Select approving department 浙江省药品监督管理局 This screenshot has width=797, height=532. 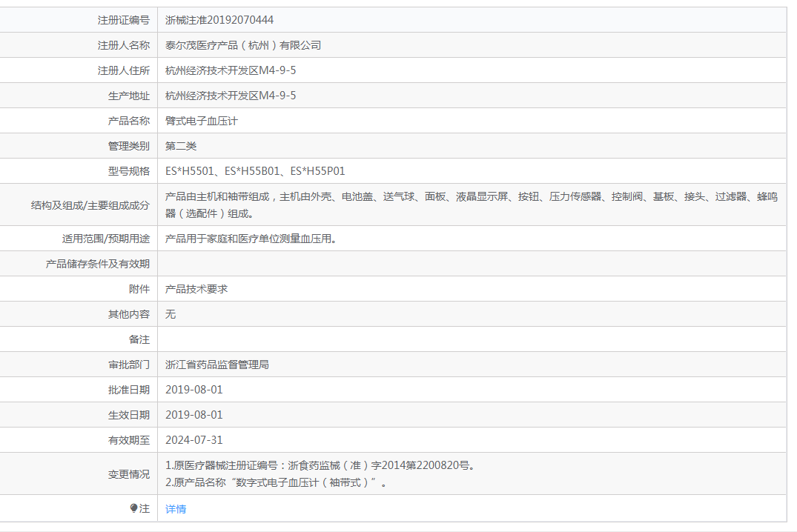(x=217, y=365)
